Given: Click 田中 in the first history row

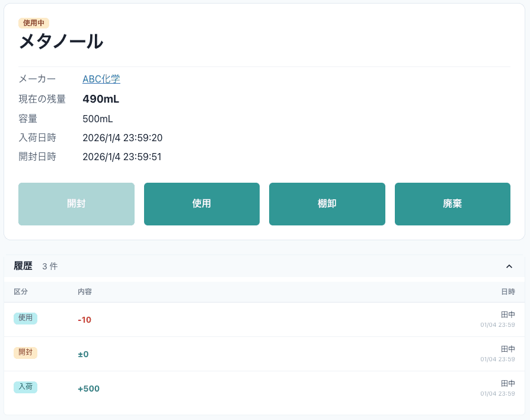Looking at the screenshot, I should [x=509, y=314].
